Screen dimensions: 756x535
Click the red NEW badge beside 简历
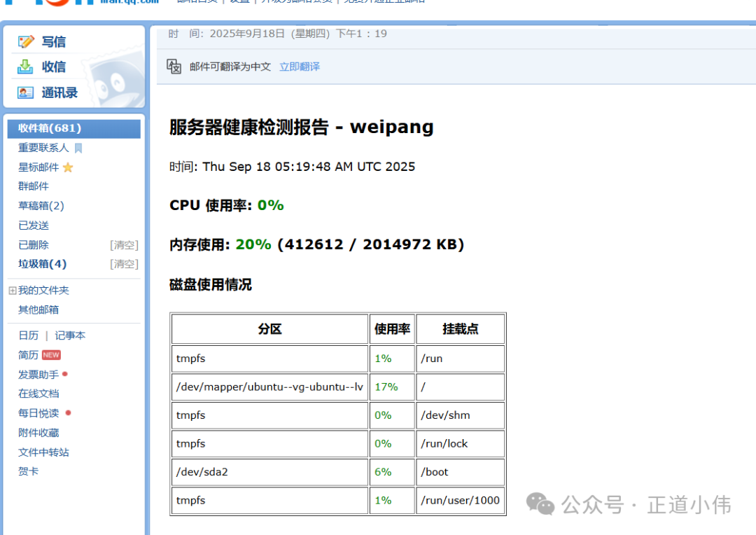pyautogui.click(x=51, y=355)
